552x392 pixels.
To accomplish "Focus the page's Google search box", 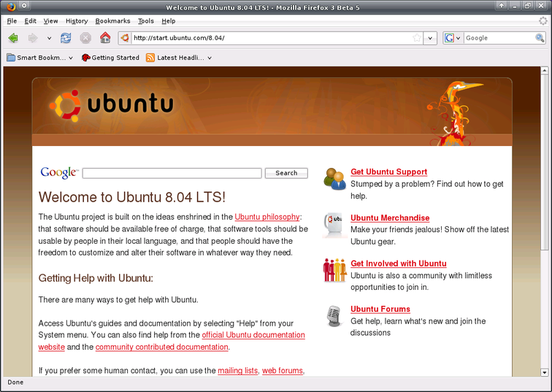I will tap(172, 173).
